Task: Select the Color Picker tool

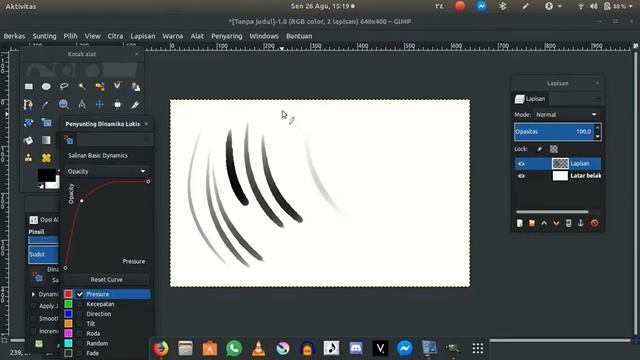Action: click(46, 104)
